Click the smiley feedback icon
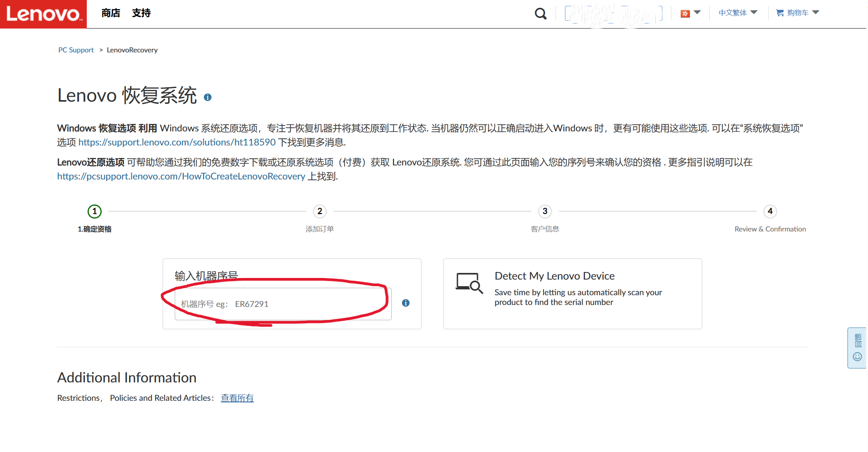The image size is (868, 452). coord(857,357)
